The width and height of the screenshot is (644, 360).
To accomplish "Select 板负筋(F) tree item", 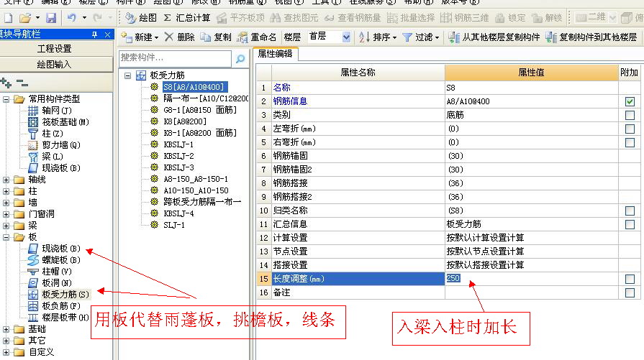I will (x=54, y=305).
